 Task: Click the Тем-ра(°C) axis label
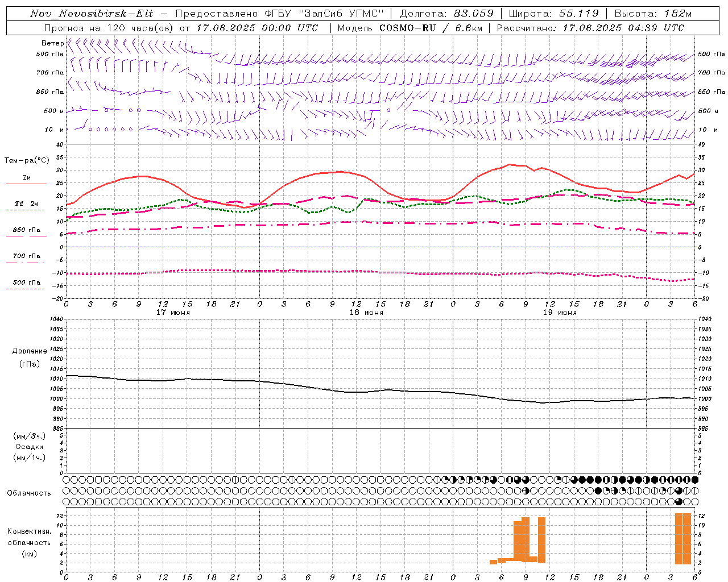[x=27, y=161]
